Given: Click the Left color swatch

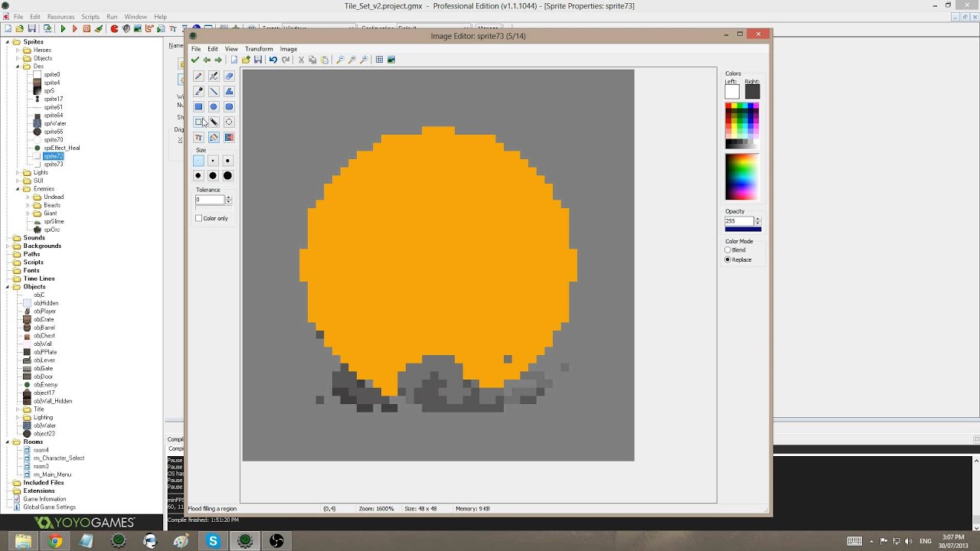Looking at the screenshot, I should pyautogui.click(x=732, y=92).
